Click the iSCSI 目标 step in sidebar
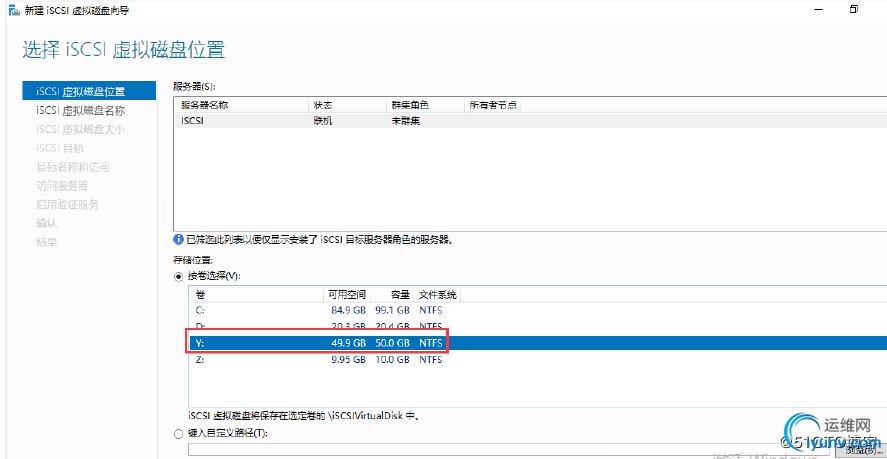 60,148
